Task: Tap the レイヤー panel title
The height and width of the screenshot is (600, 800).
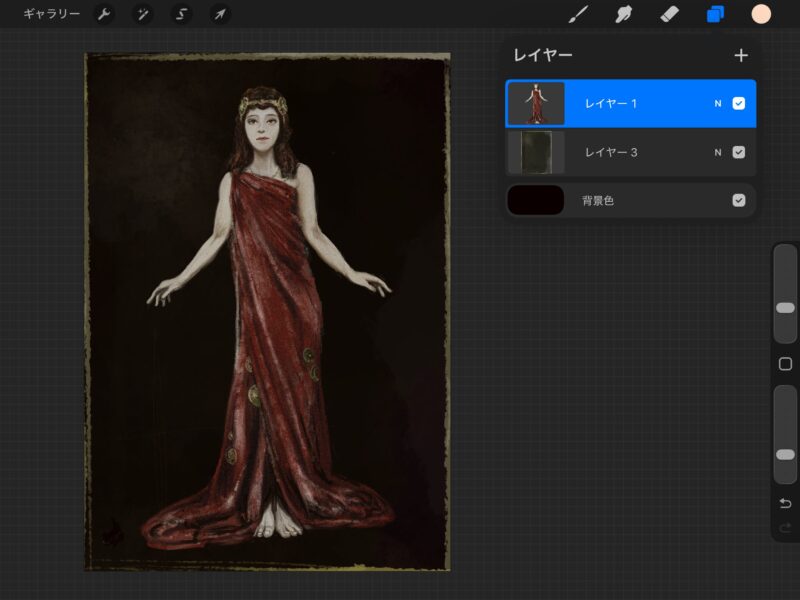Action: [x=542, y=55]
